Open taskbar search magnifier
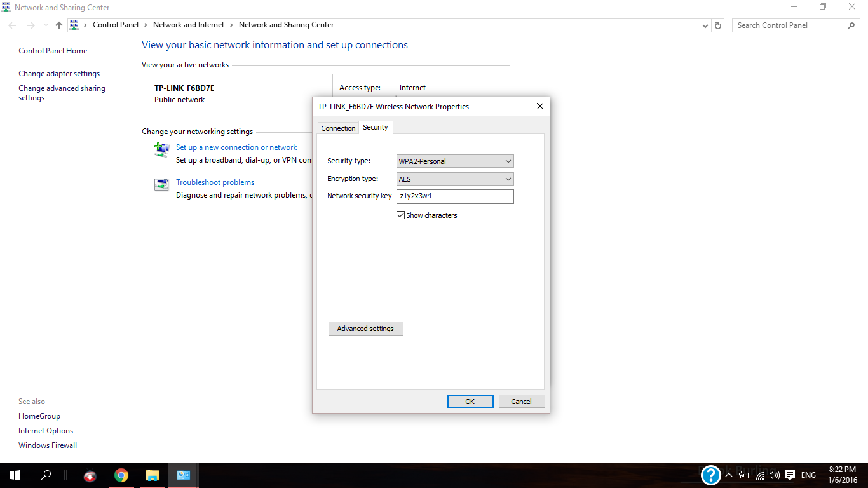868x488 pixels. pyautogui.click(x=46, y=475)
